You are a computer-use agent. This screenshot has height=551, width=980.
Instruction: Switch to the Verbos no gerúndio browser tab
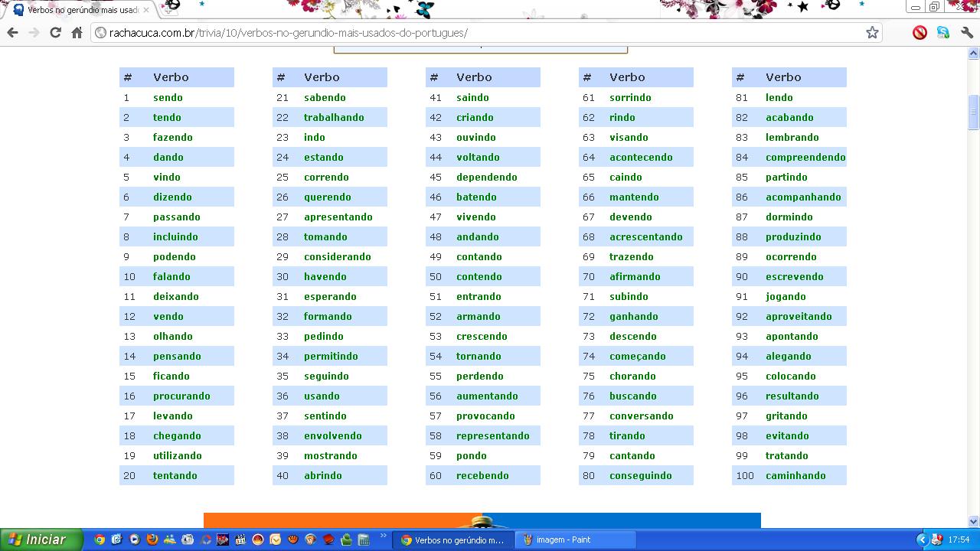pos(80,10)
